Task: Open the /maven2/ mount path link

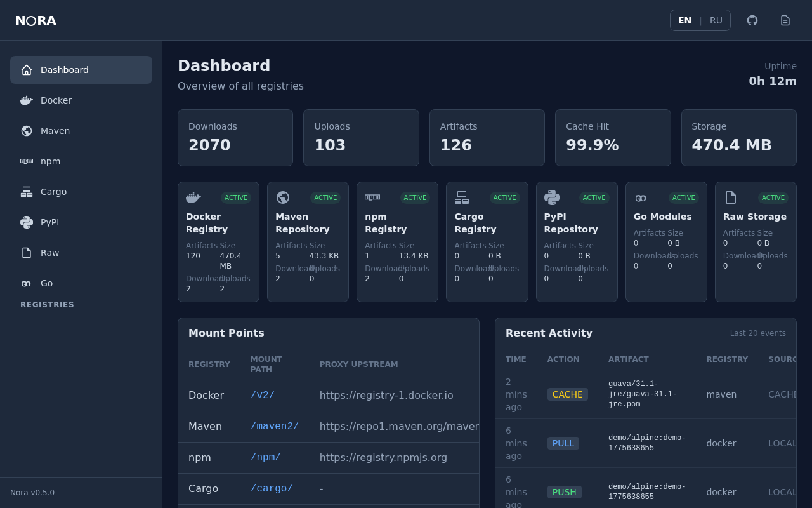Action: coord(275,426)
